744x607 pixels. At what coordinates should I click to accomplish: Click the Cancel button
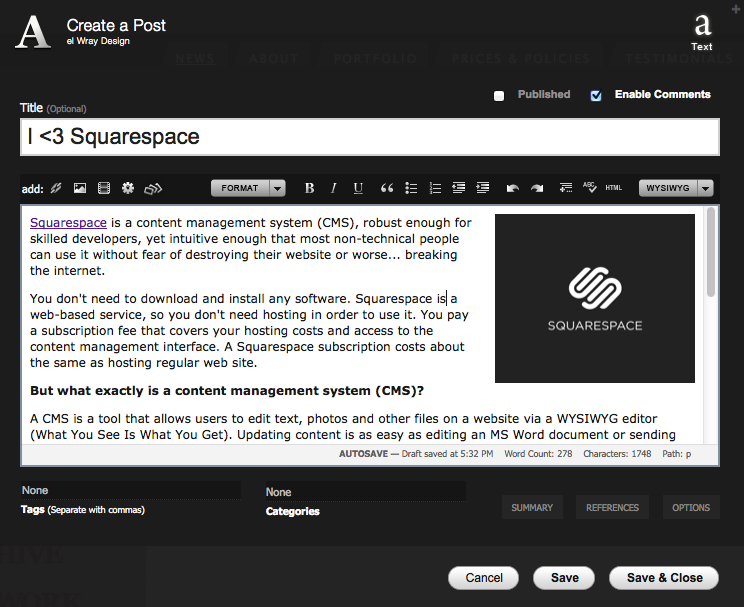(x=484, y=578)
